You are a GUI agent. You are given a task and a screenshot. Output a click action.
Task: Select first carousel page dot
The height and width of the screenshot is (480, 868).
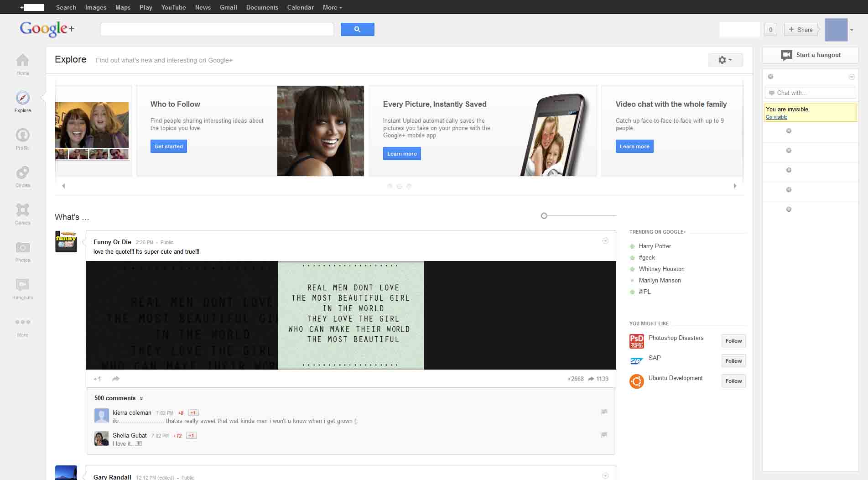pyautogui.click(x=390, y=186)
